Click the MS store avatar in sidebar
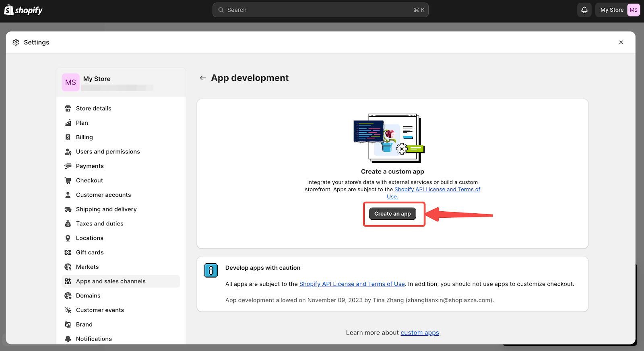Viewport: 644px width, 351px height. [70, 82]
